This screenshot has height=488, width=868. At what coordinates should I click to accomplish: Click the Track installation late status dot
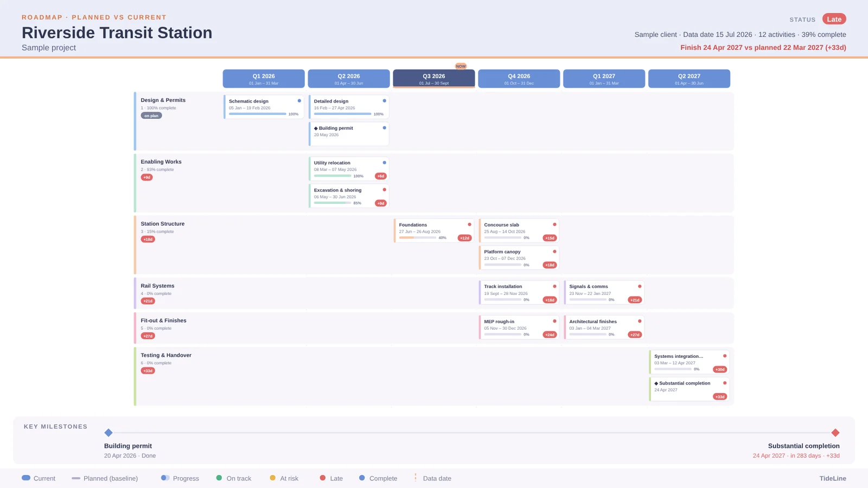tap(554, 286)
